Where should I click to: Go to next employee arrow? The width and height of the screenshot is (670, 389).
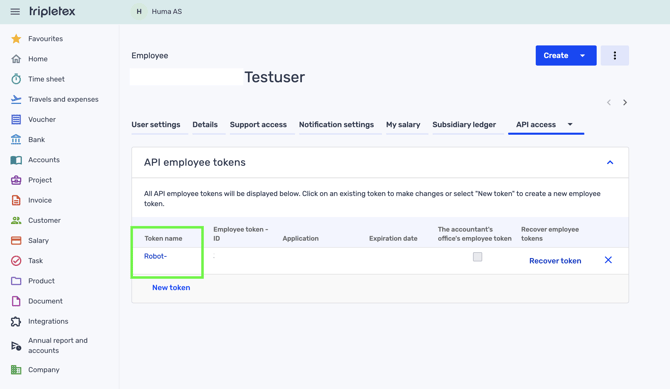(625, 103)
